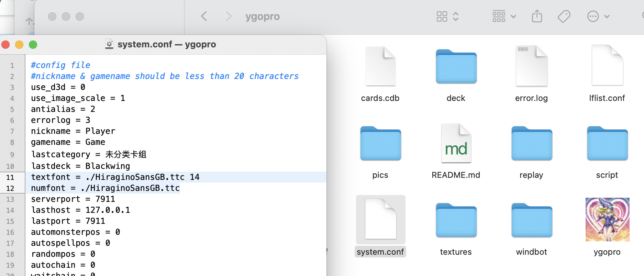Switch Finder icon view mode
The height and width of the screenshot is (276, 644).
447,16
